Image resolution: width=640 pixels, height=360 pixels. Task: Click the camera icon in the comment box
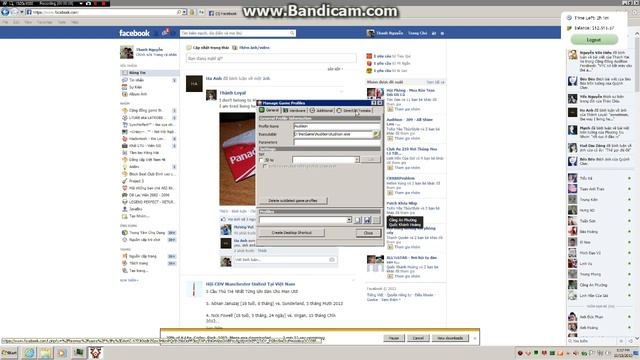tap(331, 260)
